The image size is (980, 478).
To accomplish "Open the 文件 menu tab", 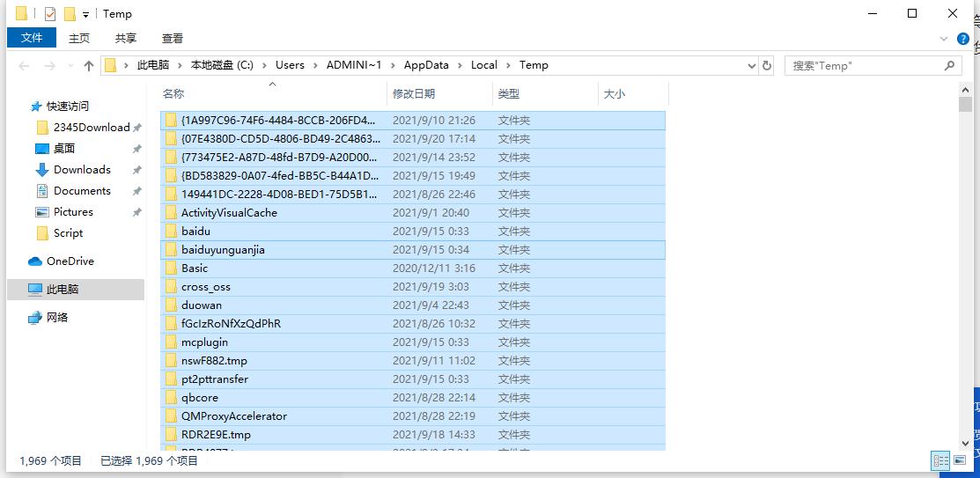I will 32,38.
